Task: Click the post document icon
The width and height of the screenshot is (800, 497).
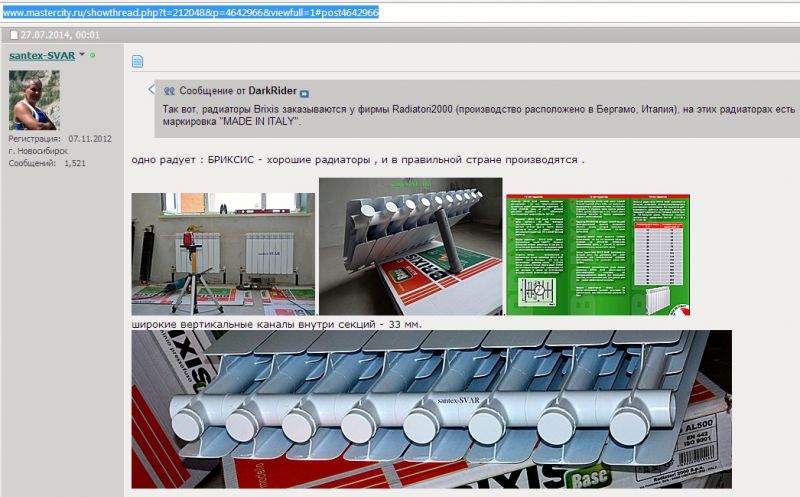Action: [x=138, y=62]
